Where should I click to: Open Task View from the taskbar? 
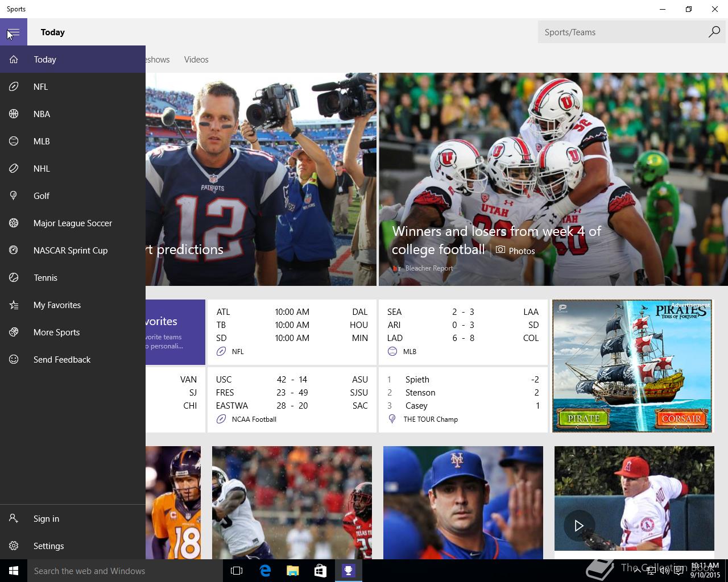coord(237,571)
